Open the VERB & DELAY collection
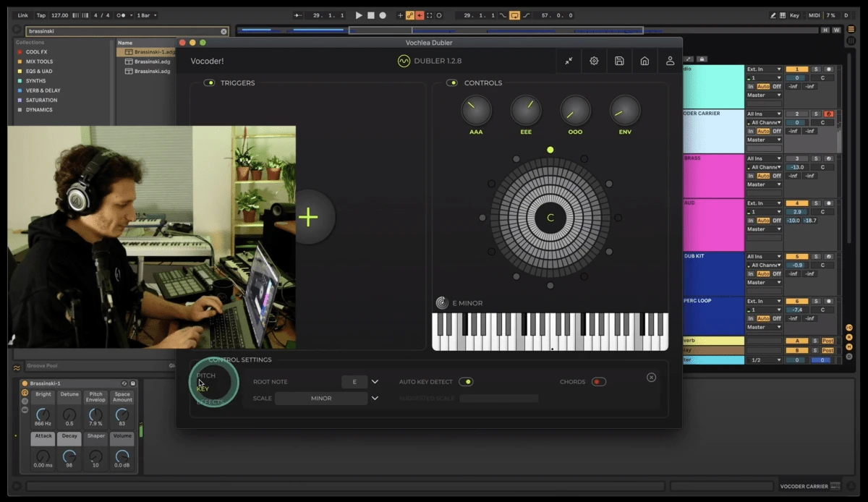 pos(43,90)
